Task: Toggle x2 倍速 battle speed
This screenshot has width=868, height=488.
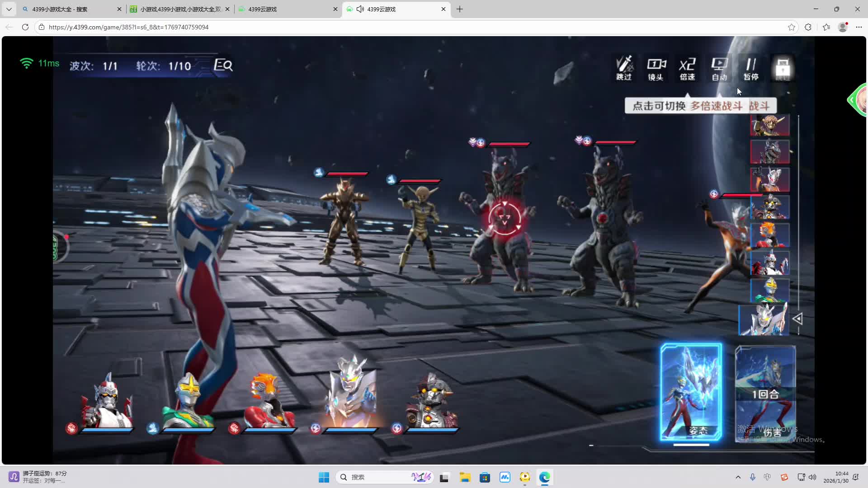Action: tap(687, 68)
